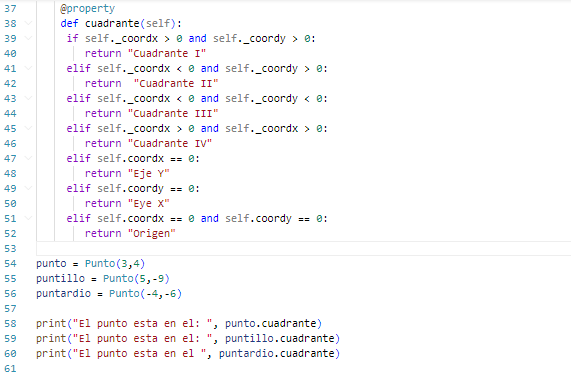Viewport: 571px width, 376px height.
Task: Click the empty line 53
Action: (x=304, y=249)
